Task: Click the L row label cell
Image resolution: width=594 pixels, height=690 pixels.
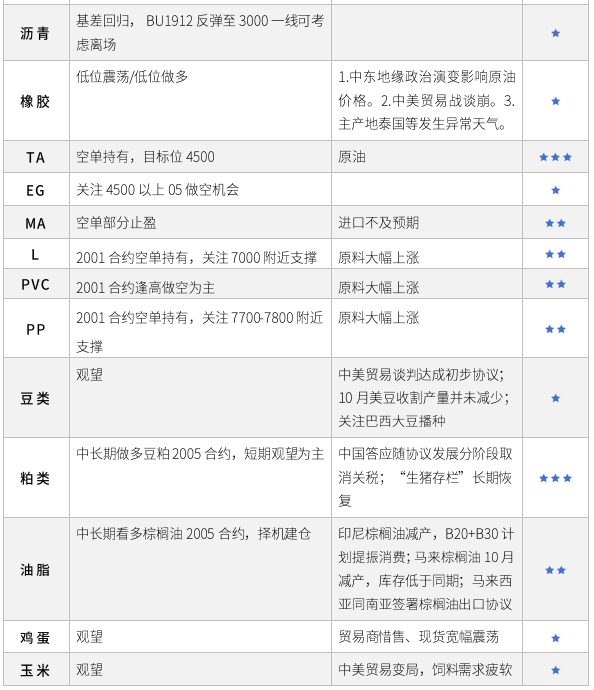Action: (36, 254)
